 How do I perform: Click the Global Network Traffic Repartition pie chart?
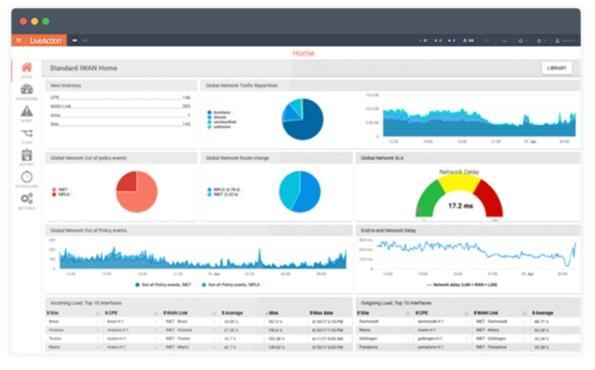pos(302,119)
